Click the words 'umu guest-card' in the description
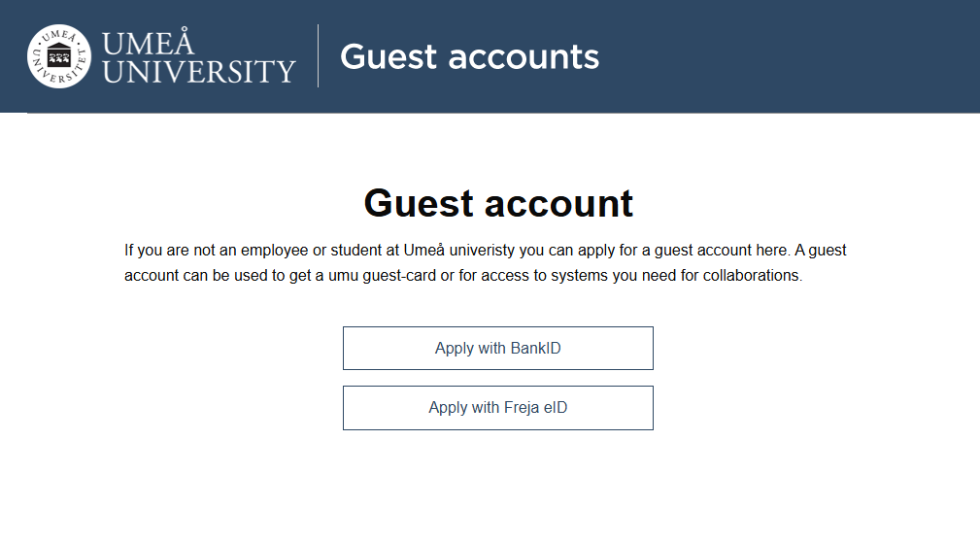Image resolution: width=980 pixels, height=542 pixels. click(x=382, y=276)
